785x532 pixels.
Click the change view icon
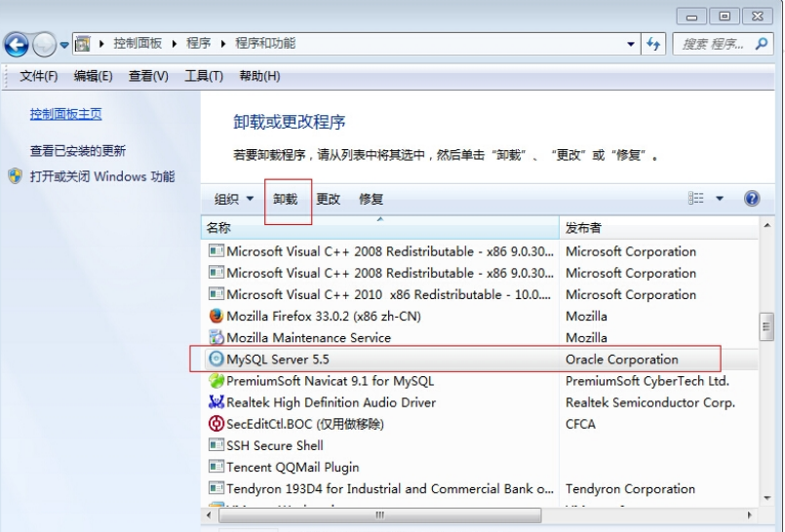click(696, 199)
